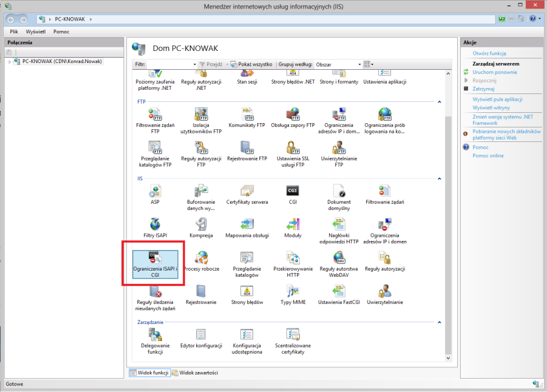Click the Wyświetl pule aplikacji link

click(497, 100)
